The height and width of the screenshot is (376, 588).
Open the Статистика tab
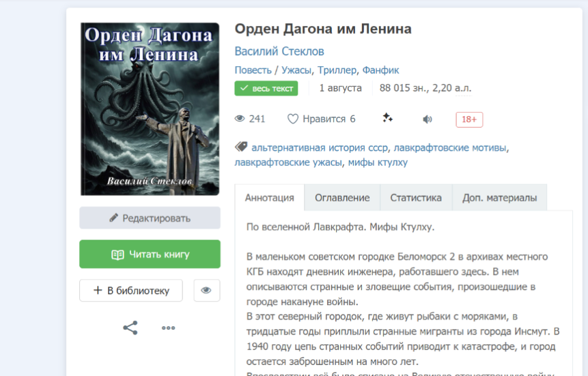point(416,198)
